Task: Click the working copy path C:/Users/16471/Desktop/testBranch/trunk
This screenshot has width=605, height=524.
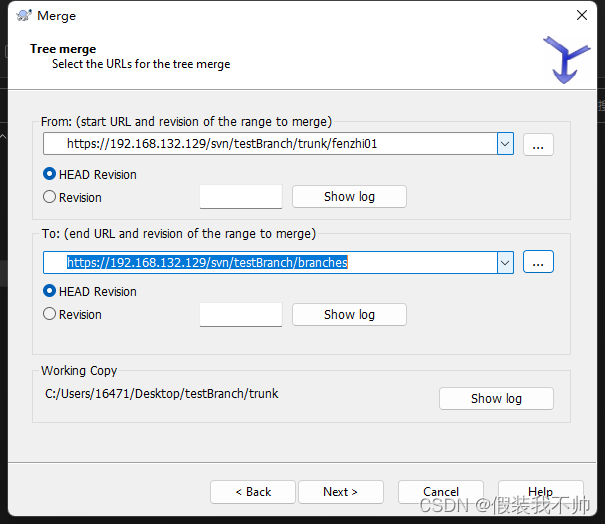Action: tap(161, 394)
